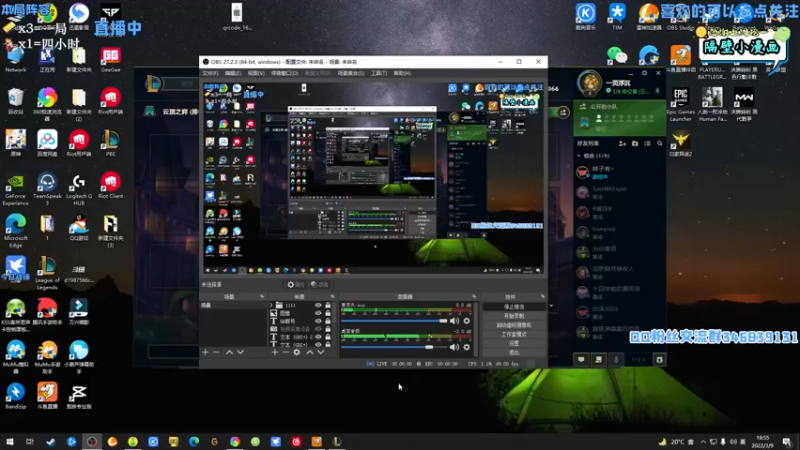This screenshot has height=450, width=800.
Task: Remove selected source with minus icon
Action: (x=286, y=352)
